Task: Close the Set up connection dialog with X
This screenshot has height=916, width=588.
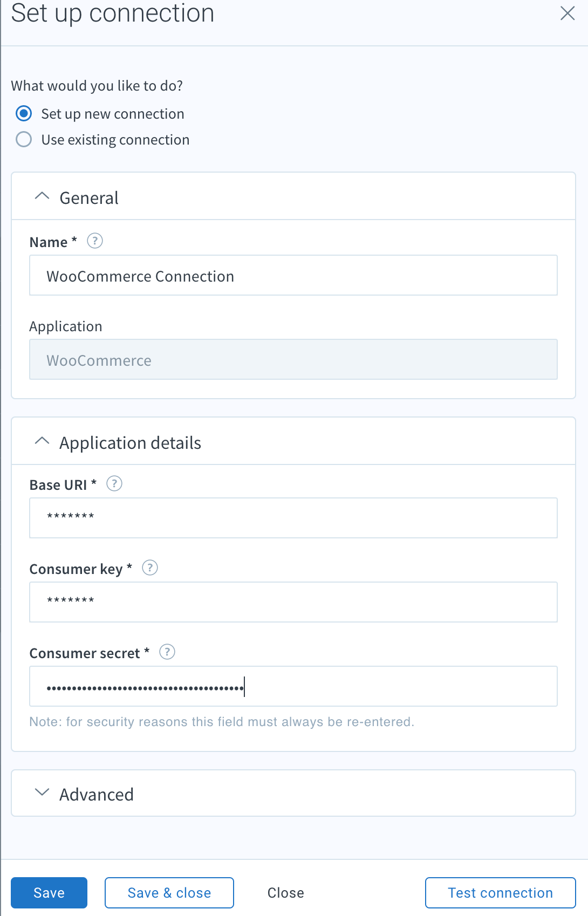Action: (x=568, y=13)
